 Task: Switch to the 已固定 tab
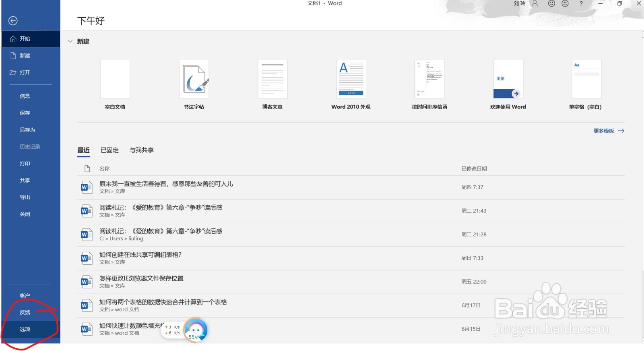(109, 150)
